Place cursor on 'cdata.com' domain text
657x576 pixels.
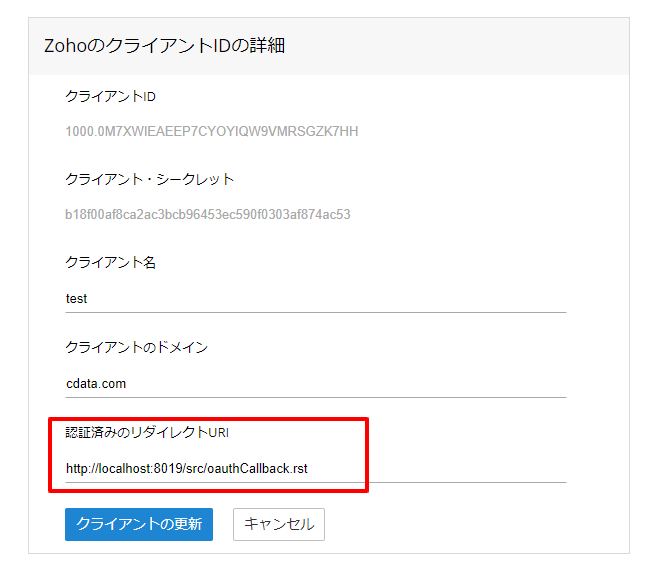[x=96, y=383]
